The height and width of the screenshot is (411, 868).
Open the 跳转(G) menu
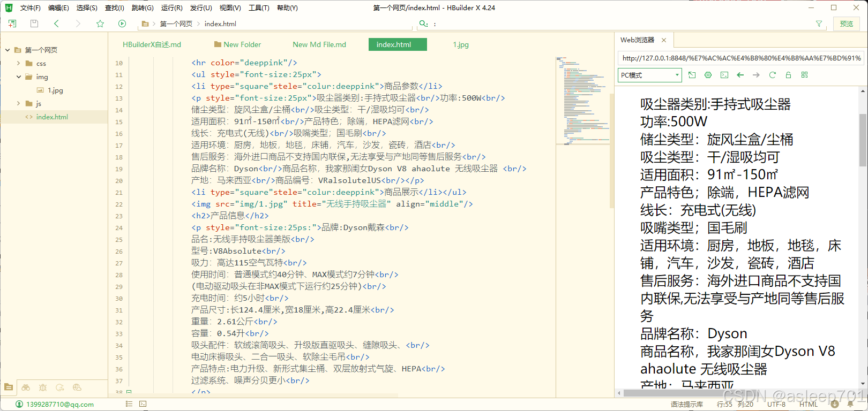[143, 7]
